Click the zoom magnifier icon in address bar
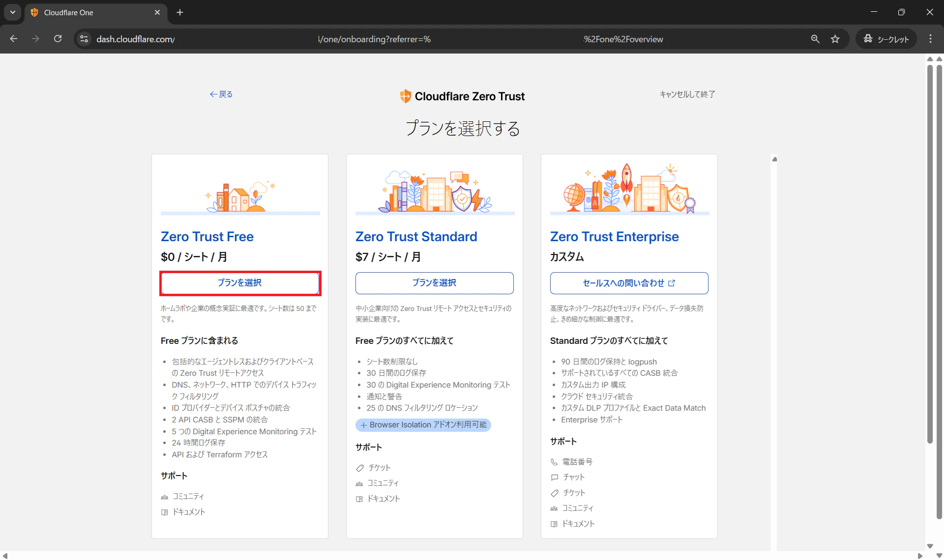Screen dimensions: 944x560 point(815,39)
